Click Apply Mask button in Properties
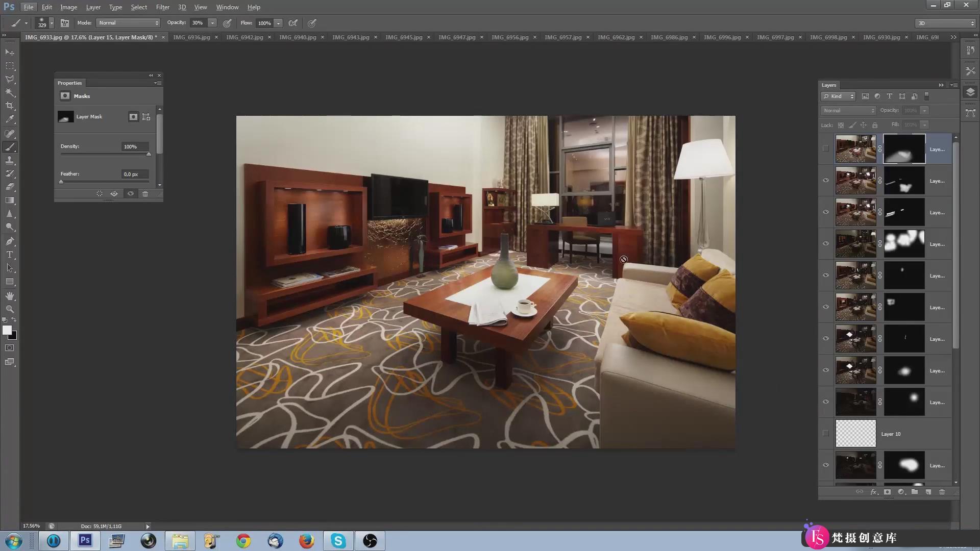Image resolution: width=980 pixels, height=551 pixels. (x=114, y=194)
